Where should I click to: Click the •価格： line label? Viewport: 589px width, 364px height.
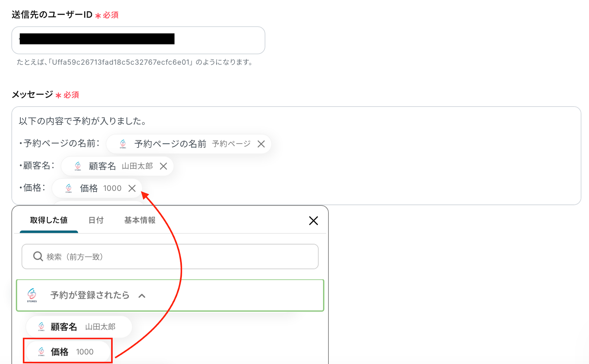(x=32, y=188)
